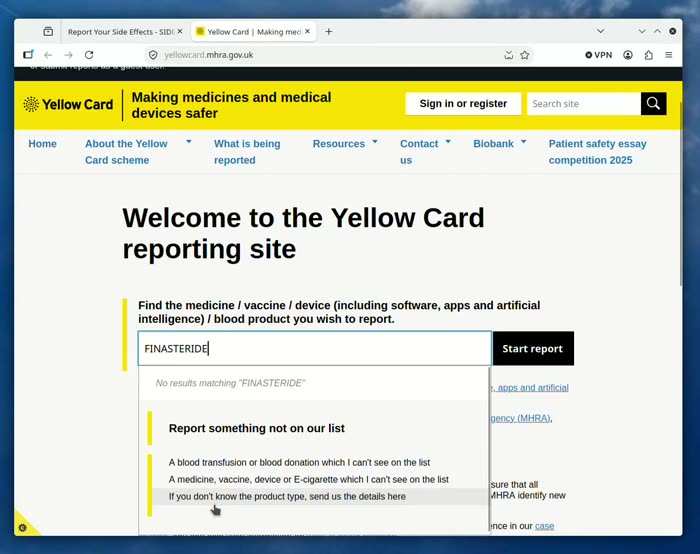The image size is (700, 554).
Task: Open the browser extensions icon
Action: coord(648,55)
